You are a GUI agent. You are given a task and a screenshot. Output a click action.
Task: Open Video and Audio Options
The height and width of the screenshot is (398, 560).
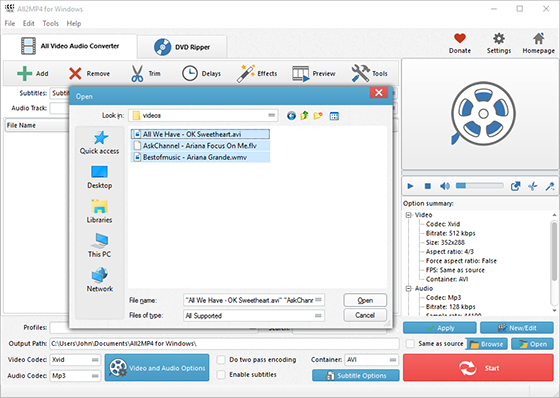coord(157,368)
